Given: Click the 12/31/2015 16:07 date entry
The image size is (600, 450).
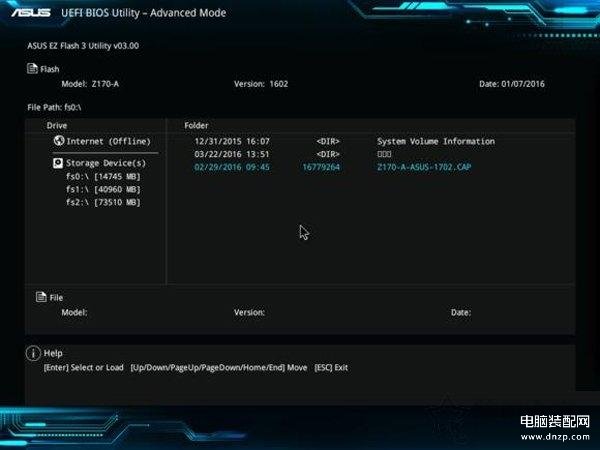Looking at the screenshot, I should point(232,141).
